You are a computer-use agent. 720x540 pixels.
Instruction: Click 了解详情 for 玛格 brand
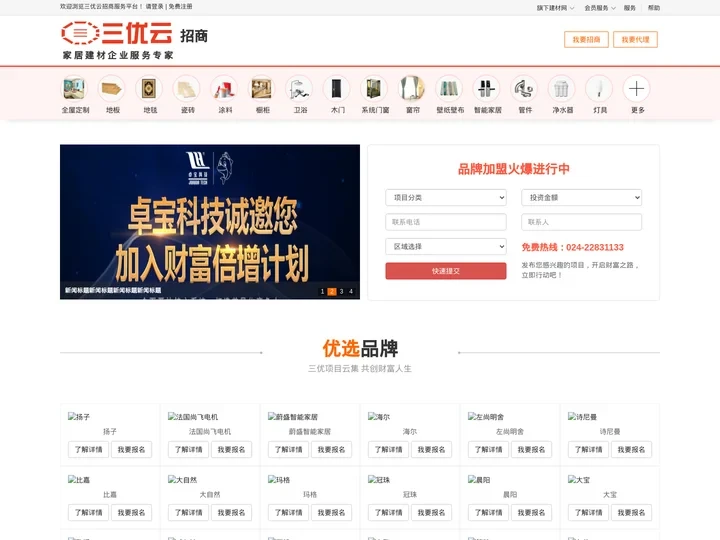[x=288, y=512]
